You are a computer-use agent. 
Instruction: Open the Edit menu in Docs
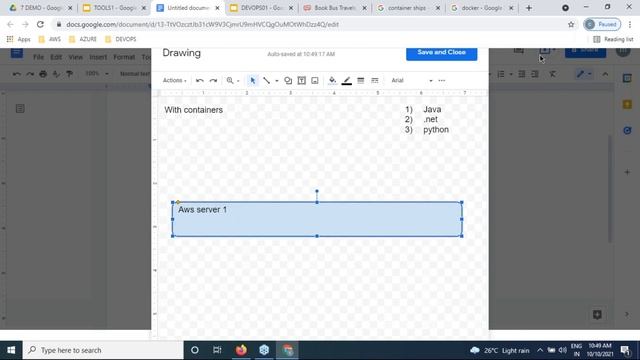coord(56,57)
